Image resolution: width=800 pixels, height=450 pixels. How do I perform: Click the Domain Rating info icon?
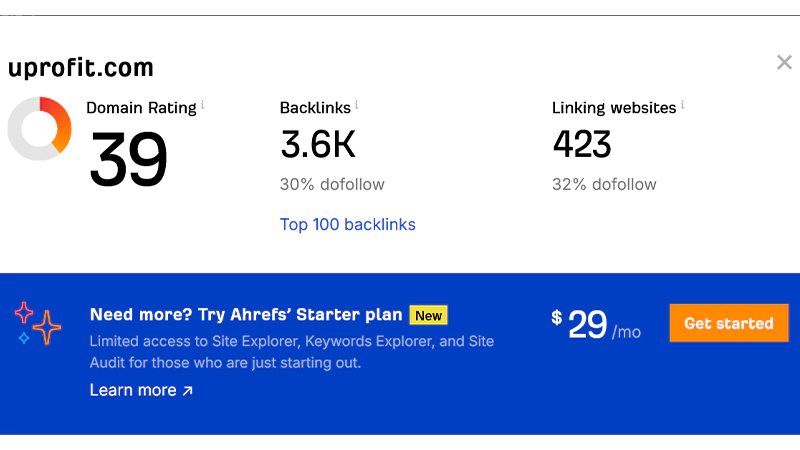(203, 105)
